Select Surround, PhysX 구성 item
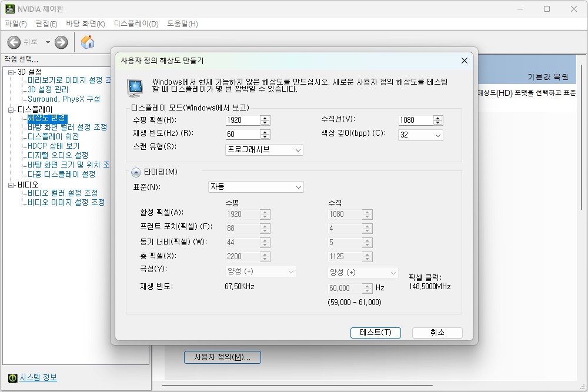Screen dimensions: 588x392 (64, 99)
